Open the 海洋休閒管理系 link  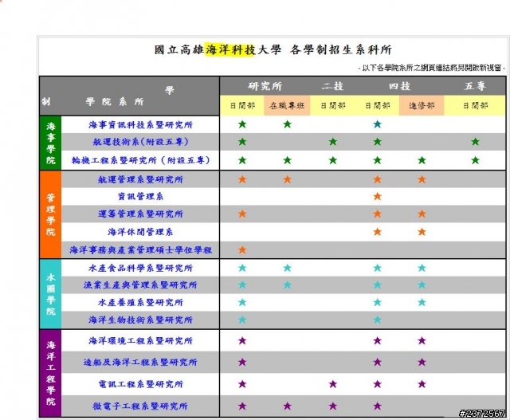[x=140, y=232]
